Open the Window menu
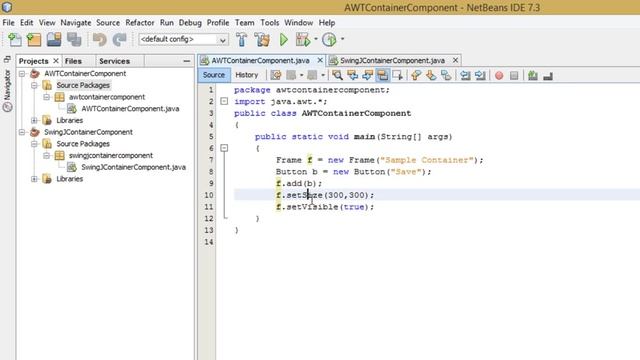 (x=298, y=23)
